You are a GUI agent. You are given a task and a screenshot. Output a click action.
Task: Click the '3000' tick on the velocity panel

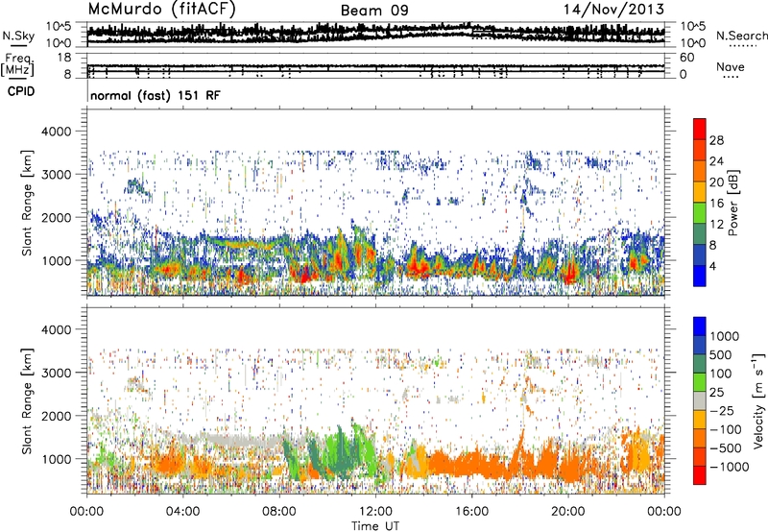click(x=57, y=373)
